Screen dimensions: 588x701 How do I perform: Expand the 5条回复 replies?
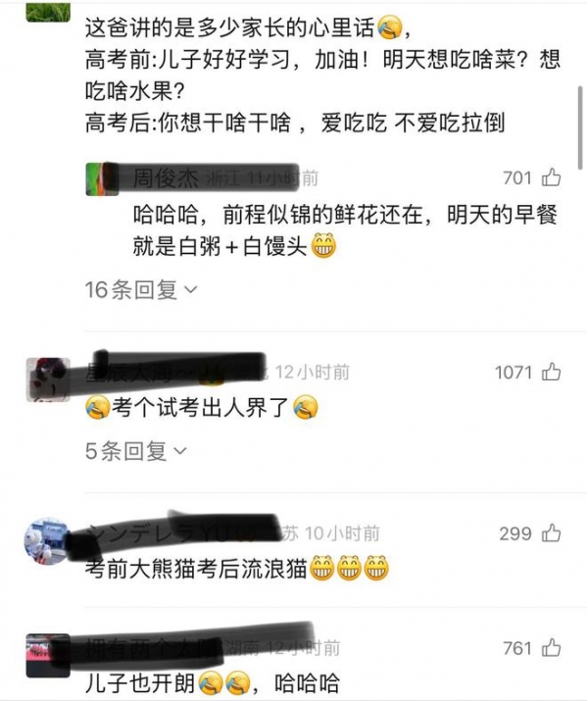135,451
